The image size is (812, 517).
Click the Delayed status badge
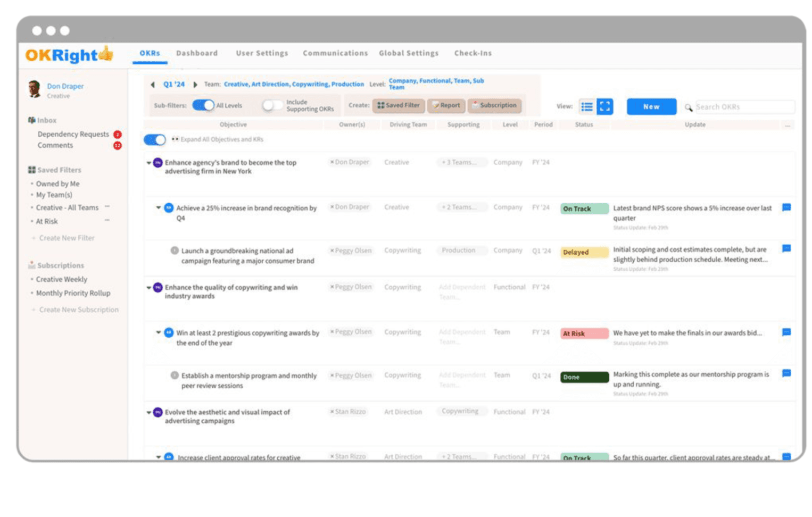(584, 252)
